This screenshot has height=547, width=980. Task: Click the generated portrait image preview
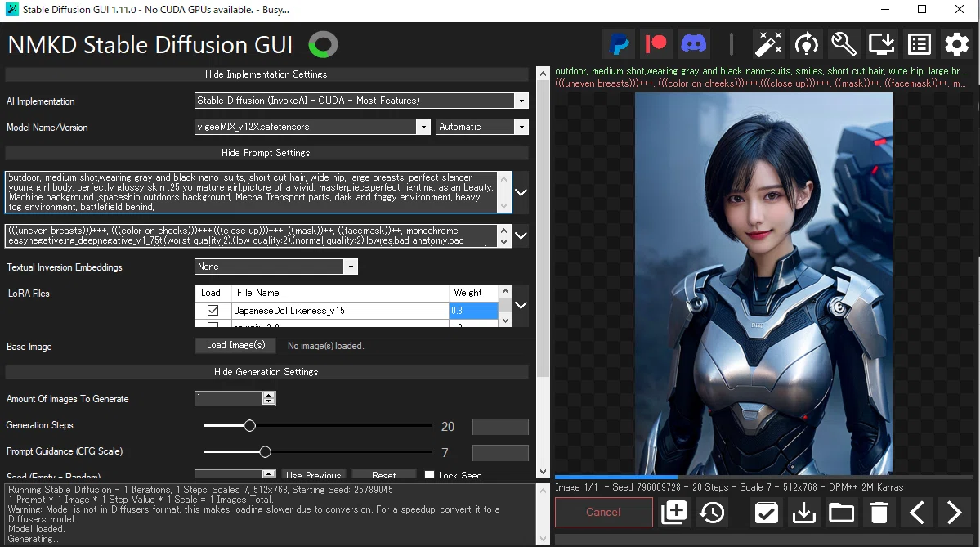point(763,283)
